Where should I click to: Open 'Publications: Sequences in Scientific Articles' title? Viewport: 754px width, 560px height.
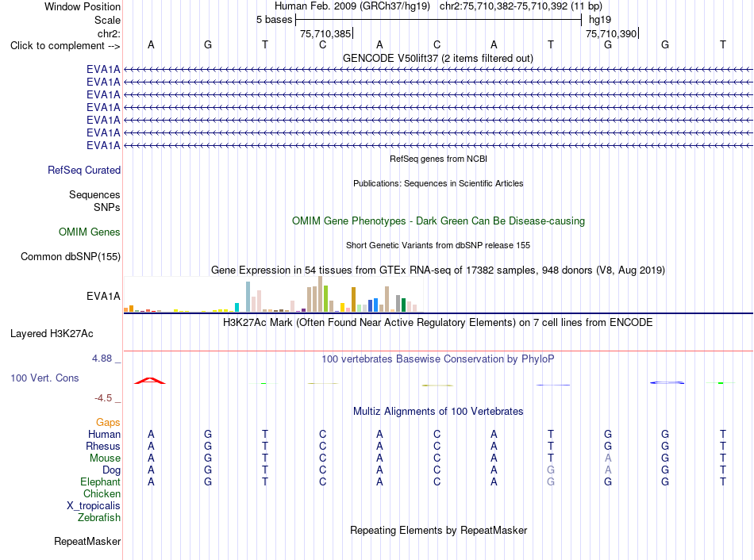click(x=438, y=183)
